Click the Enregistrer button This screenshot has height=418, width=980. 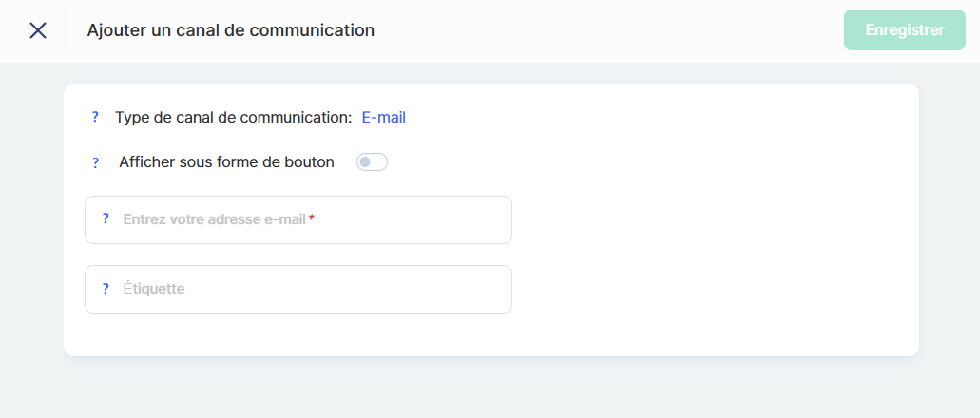(904, 30)
